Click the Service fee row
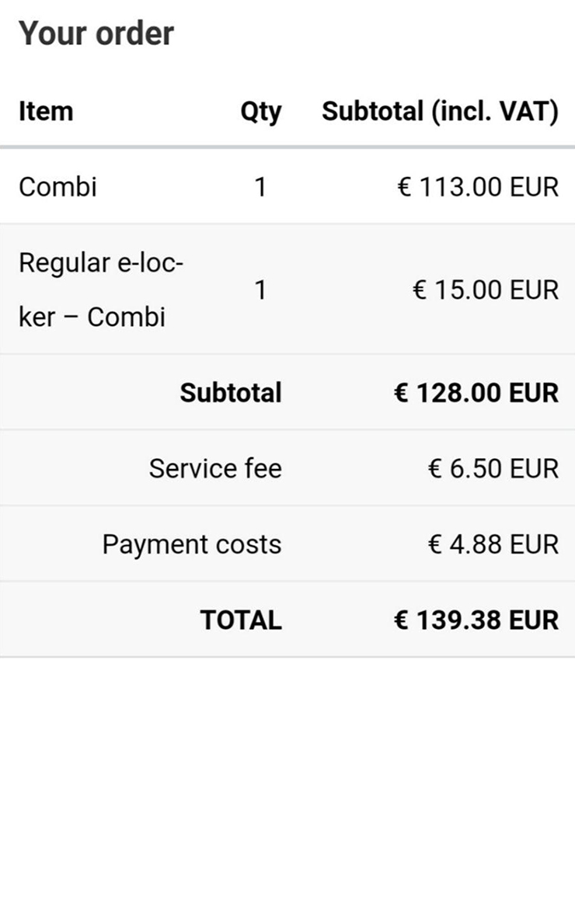Viewport: 575px width, 924px height. (287, 468)
